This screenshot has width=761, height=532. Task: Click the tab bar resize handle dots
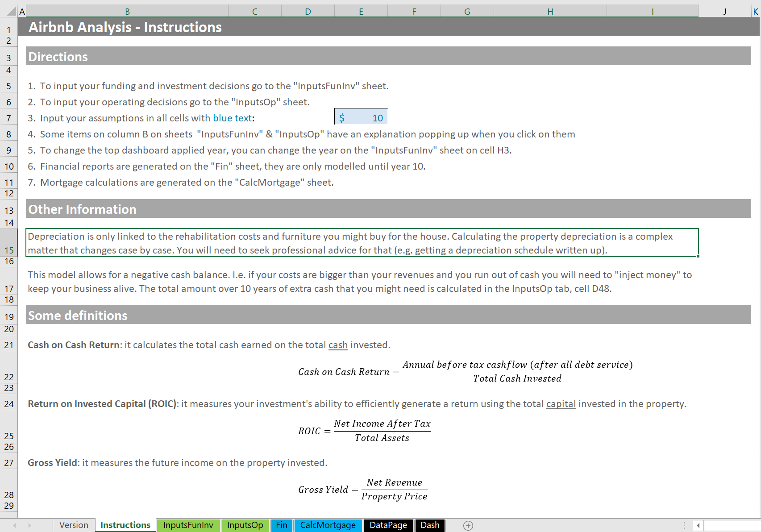point(684,525)
